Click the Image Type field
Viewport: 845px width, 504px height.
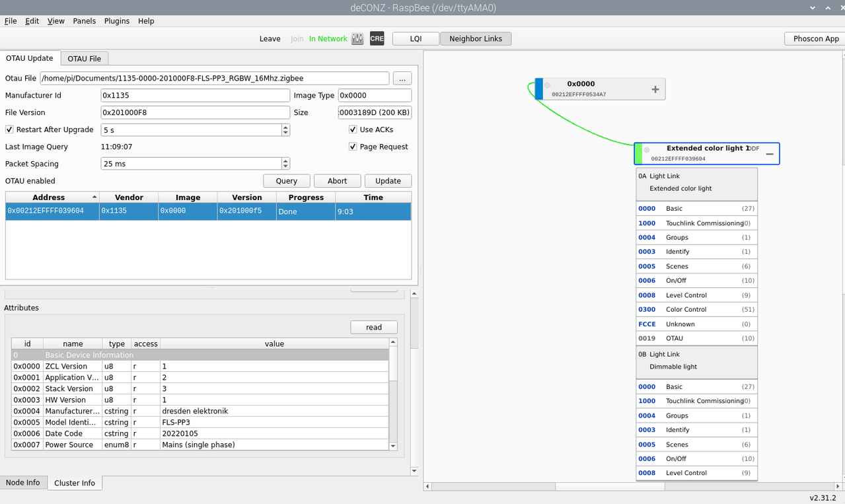375,95
